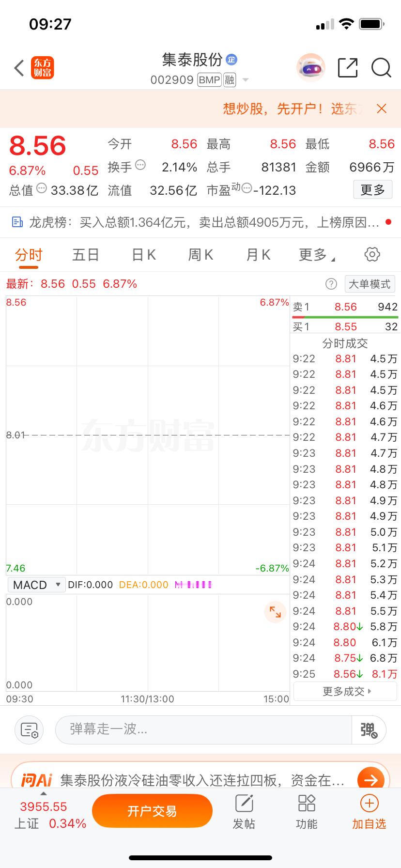Expand the stock code dropdown triangle
Screen dimensions: 401x868
[246, 80]
